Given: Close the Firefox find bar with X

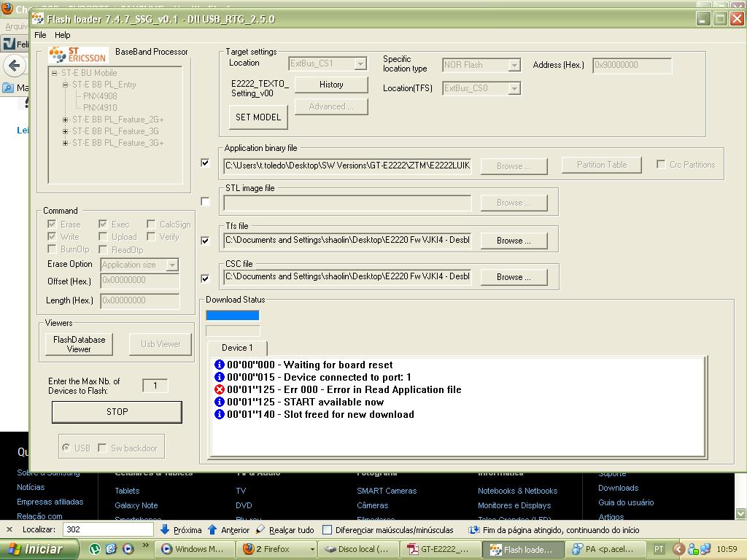Looking at the screenshot, I should tap(9, 529).
